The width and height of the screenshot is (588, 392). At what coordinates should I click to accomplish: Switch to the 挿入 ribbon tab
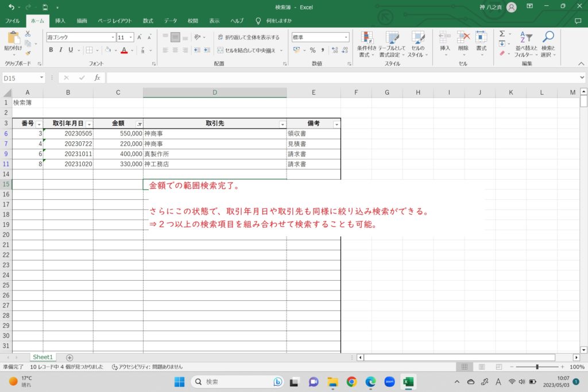tap(60, 21)
